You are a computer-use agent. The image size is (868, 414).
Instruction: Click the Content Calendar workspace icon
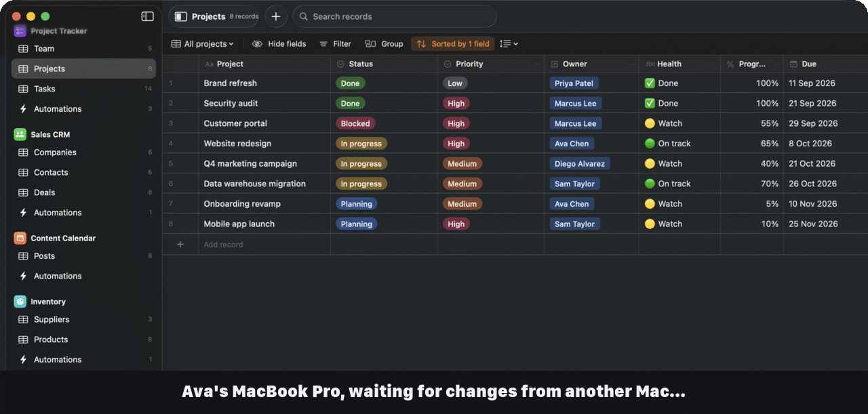tap(20, 238)
